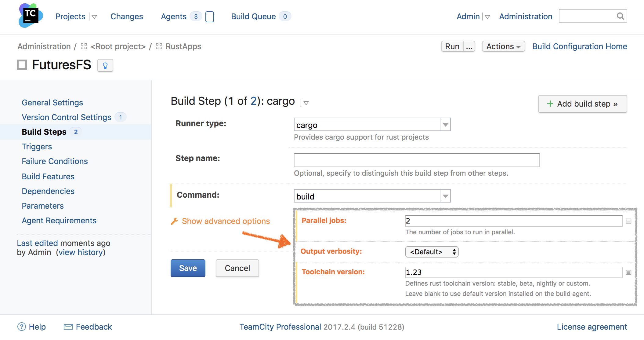The height and width of the screenshot is (340, 644).
Task: Click TeamCity Professional footer link
Action: click(x=280, y=327)
